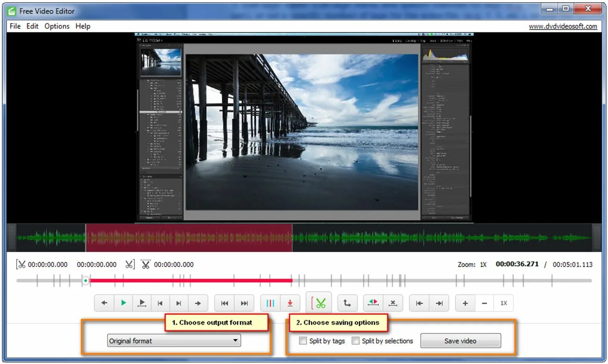The height and width of the screenshot is (364, 608).
Task: Start video playback with green play button
Action: click(123, 303)
